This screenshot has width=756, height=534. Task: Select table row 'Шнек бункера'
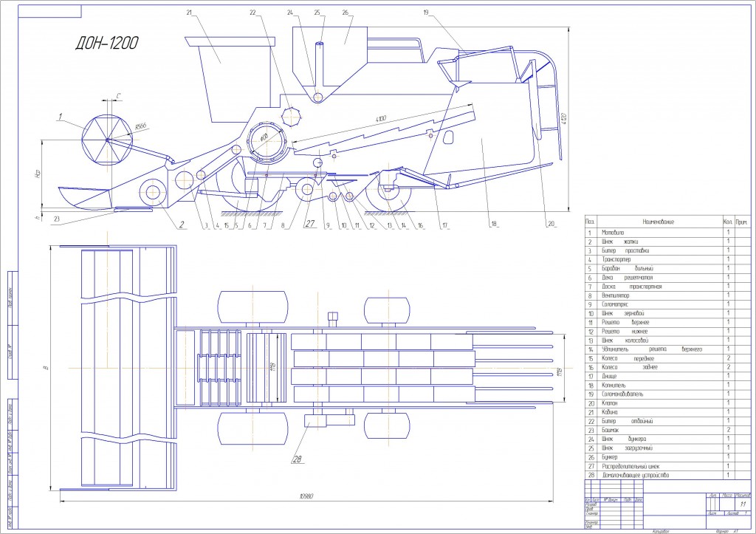667,439
